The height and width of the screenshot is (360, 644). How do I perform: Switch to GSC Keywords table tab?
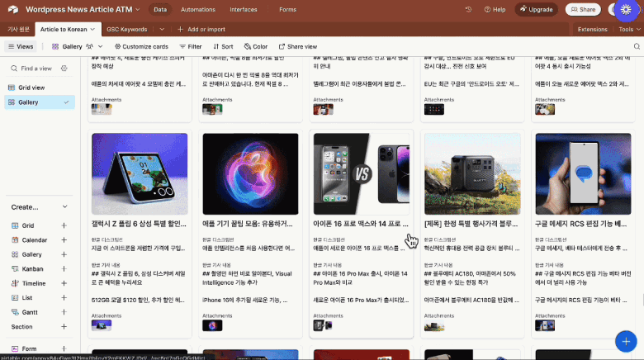(x=126, y=29)
